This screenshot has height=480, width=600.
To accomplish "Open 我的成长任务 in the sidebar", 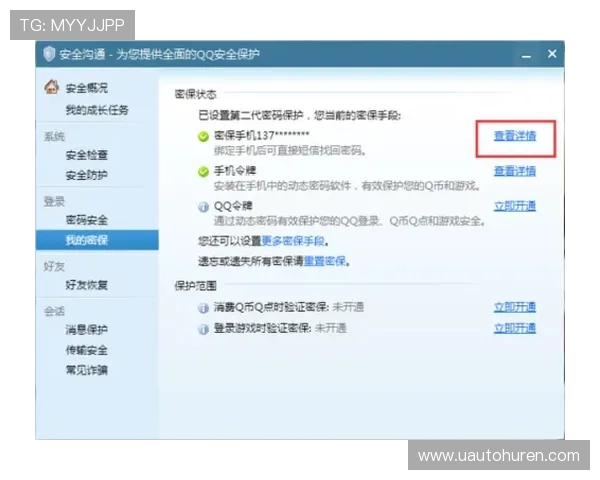I will [97, 110].
